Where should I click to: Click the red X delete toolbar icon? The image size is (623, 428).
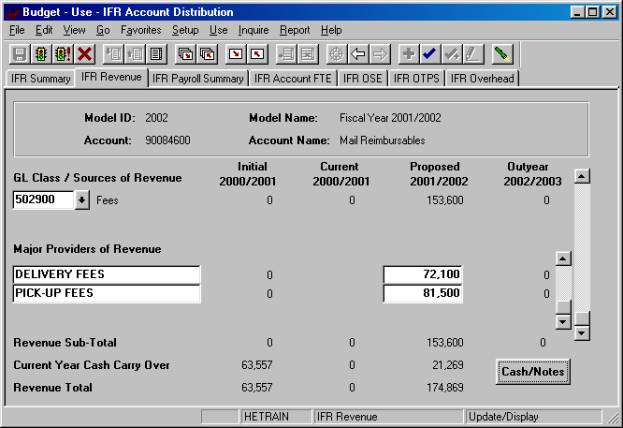coord(84,53)
